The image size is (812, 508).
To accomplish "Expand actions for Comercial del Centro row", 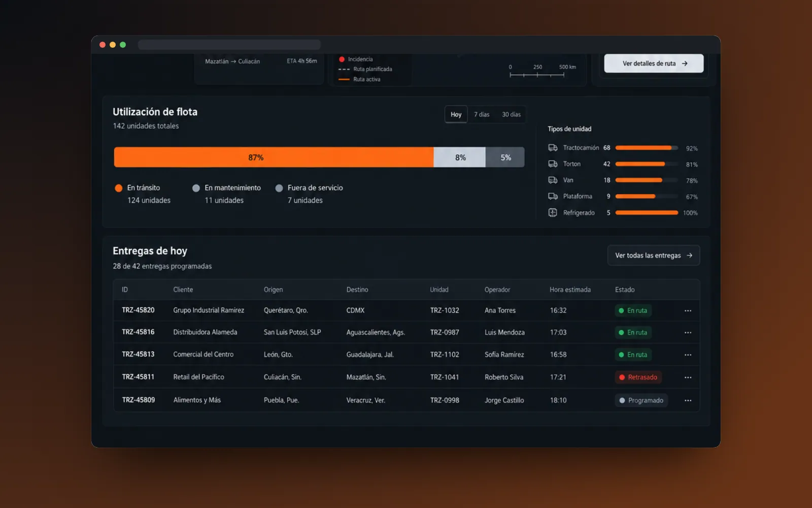I will click(x=688, y=355).
